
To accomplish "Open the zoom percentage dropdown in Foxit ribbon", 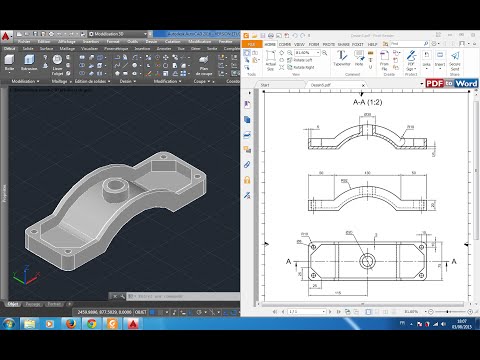I will [x=318, y=53].
